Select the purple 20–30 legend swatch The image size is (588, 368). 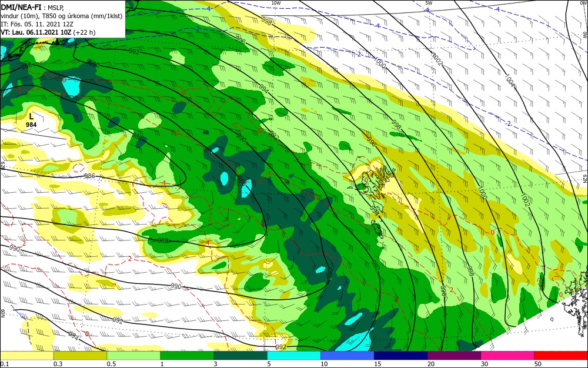pos(454,356)
